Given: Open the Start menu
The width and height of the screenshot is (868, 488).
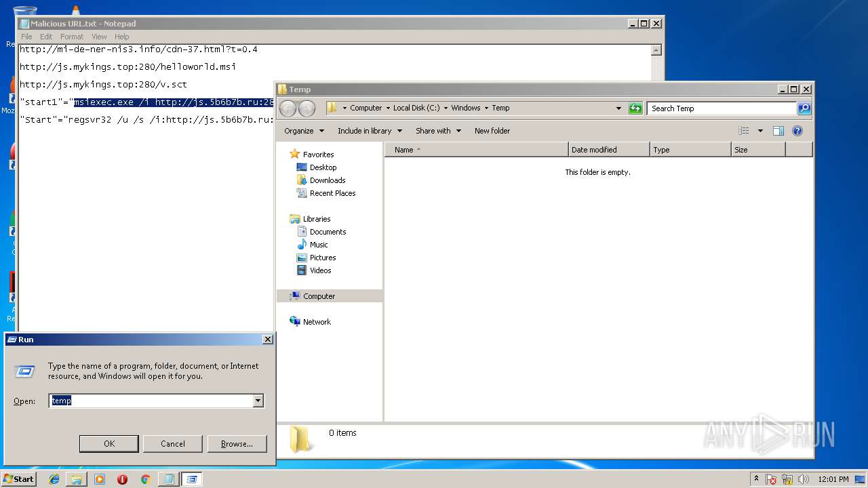Looking at the screenshot, I should coord(19,479).
